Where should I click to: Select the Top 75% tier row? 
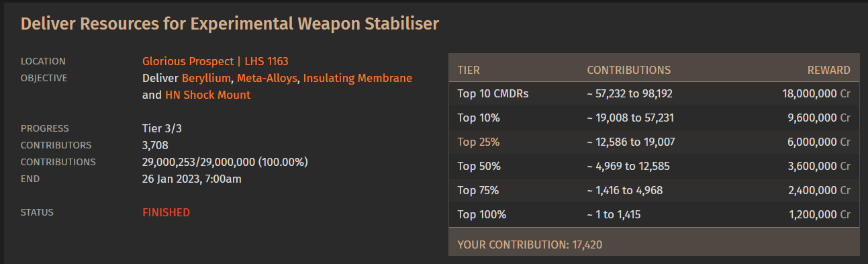click(x=654, y=191)
